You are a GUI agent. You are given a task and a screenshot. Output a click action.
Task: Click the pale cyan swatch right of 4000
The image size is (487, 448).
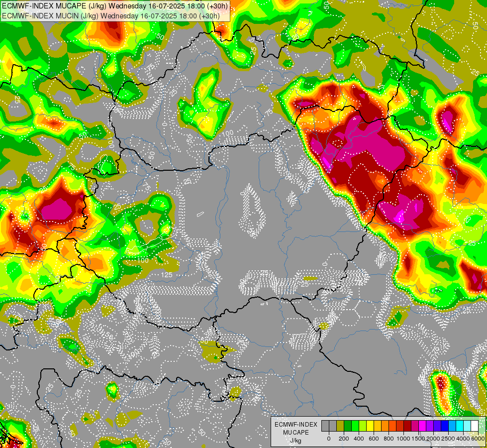tap(468, 426)
